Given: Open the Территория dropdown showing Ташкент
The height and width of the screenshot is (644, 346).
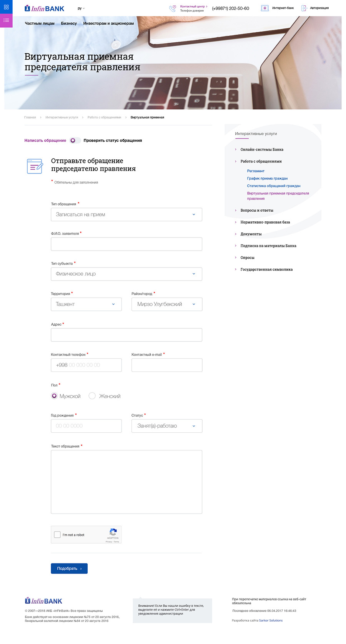Looking at the screenshot, I should tap(86, 304).
